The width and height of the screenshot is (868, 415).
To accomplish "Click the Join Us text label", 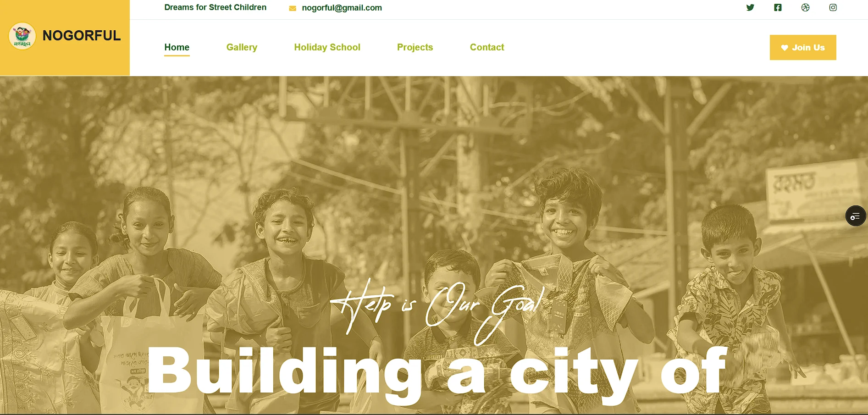I will point(808,48).
